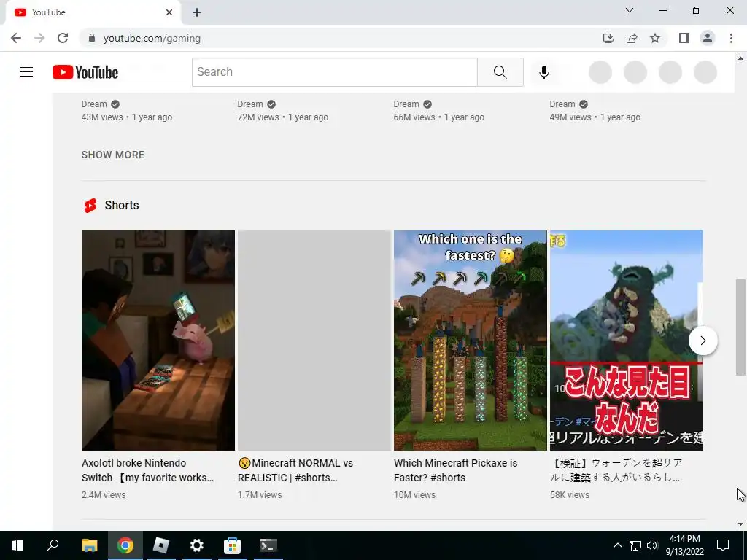Click into the YouTube Search field
Image resolution: width=747 pixels, height=560 pixels.
334,72
